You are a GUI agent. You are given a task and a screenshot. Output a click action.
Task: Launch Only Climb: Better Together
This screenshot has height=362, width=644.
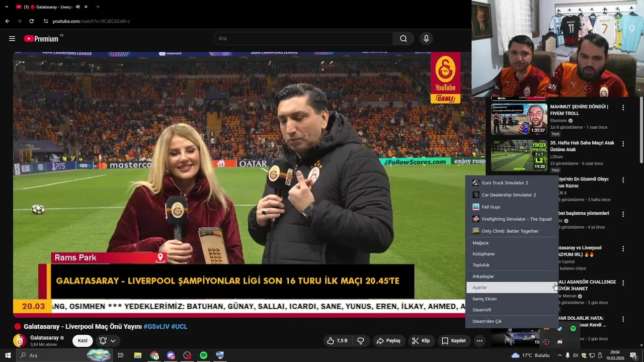(512, 231)
